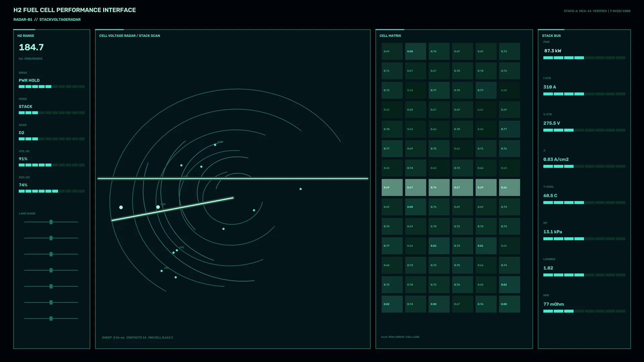Click the 275.5 V stack voltage value

coord(552,123)
